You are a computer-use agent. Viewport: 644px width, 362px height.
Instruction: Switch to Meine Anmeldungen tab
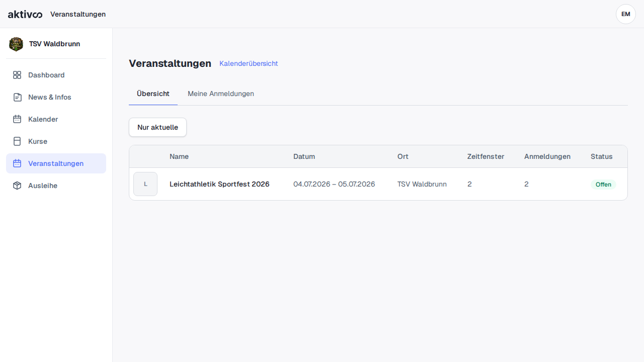click(x=221, y=94)
